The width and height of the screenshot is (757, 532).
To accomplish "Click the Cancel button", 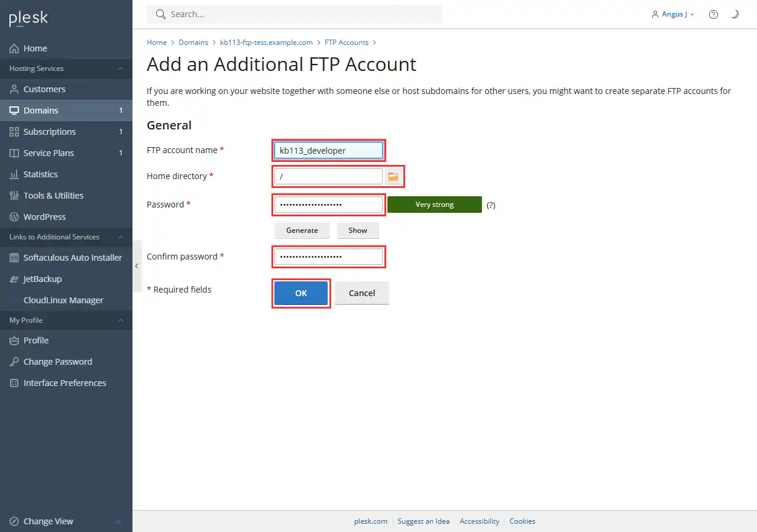I will [x=362, y=293].
